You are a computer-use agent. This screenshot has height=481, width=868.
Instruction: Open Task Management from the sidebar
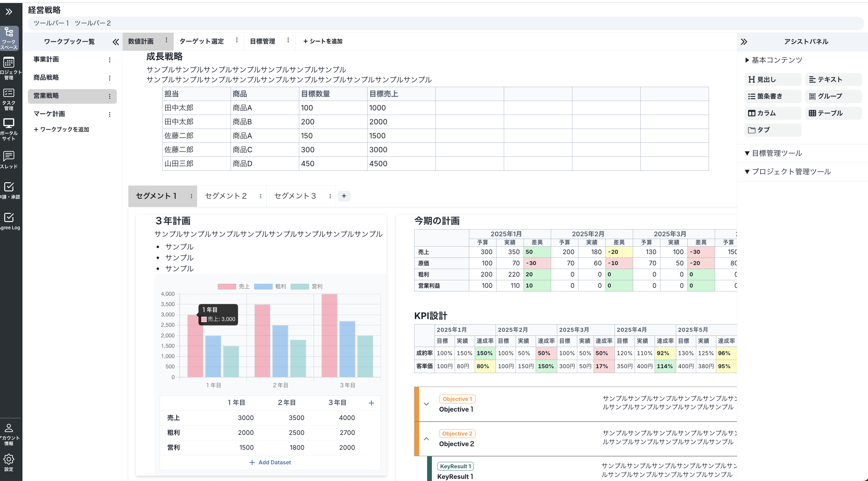tap(9, 99)
